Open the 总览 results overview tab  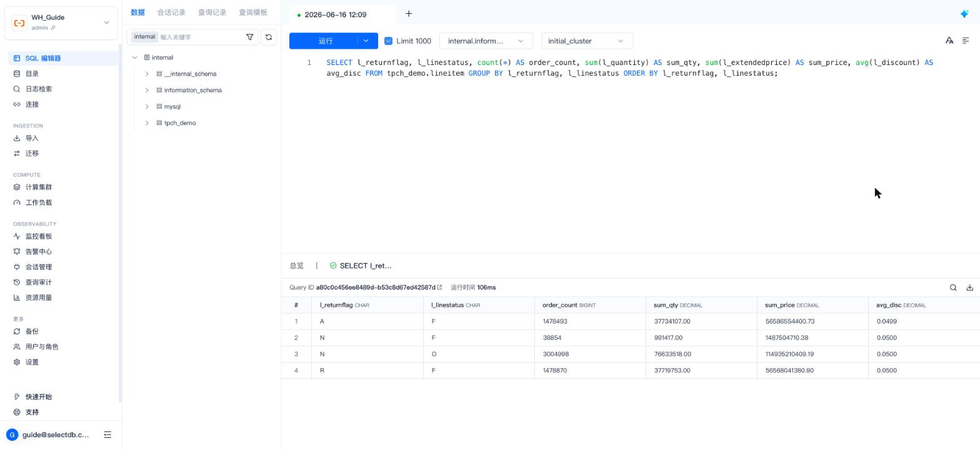point(296,266)
